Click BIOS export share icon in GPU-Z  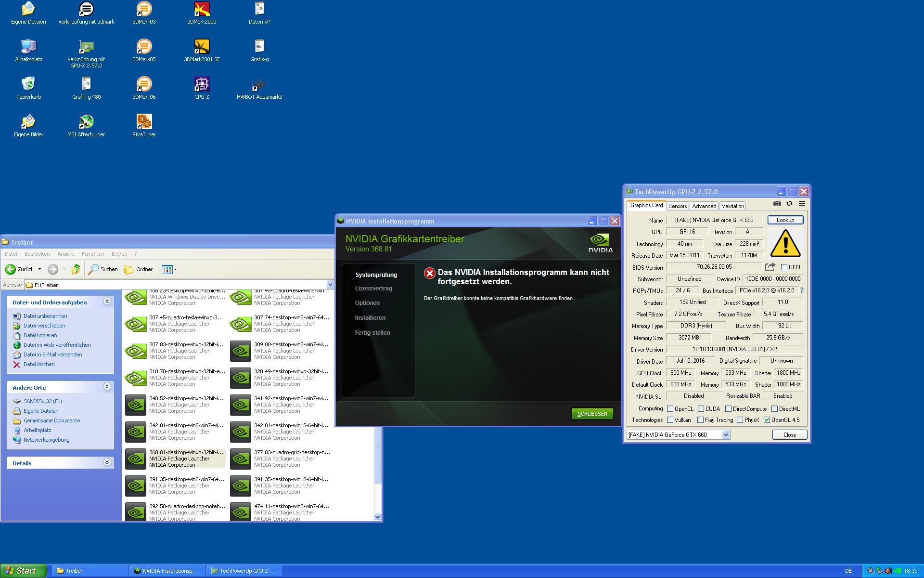pos(770,267)
